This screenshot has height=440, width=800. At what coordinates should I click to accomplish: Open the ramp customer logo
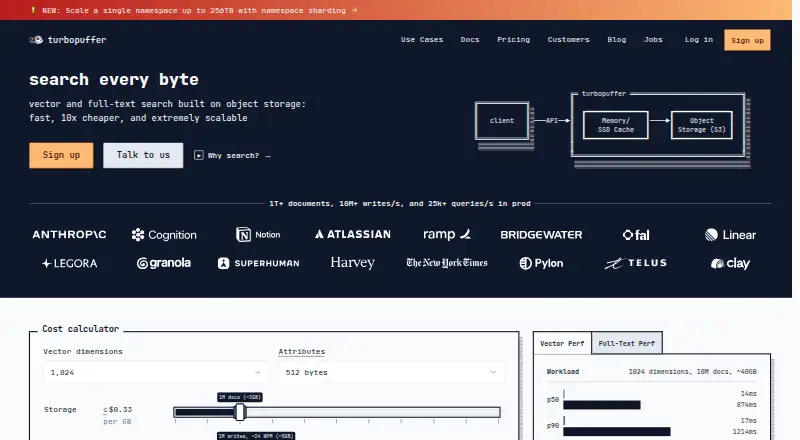447,235
